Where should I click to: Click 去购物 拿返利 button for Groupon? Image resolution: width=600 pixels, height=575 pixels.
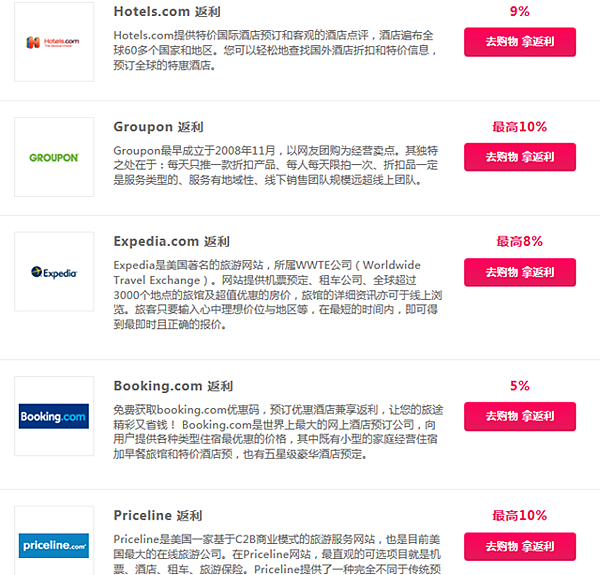pyautogui.click(x=520, y=157)
